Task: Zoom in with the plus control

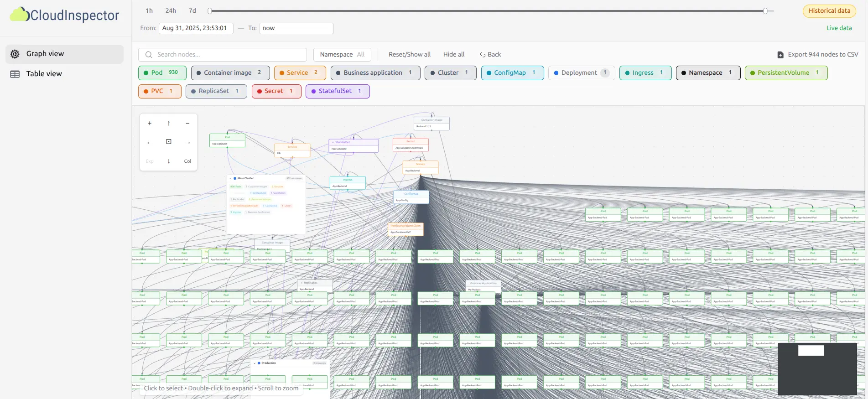Action: point(150,123)
